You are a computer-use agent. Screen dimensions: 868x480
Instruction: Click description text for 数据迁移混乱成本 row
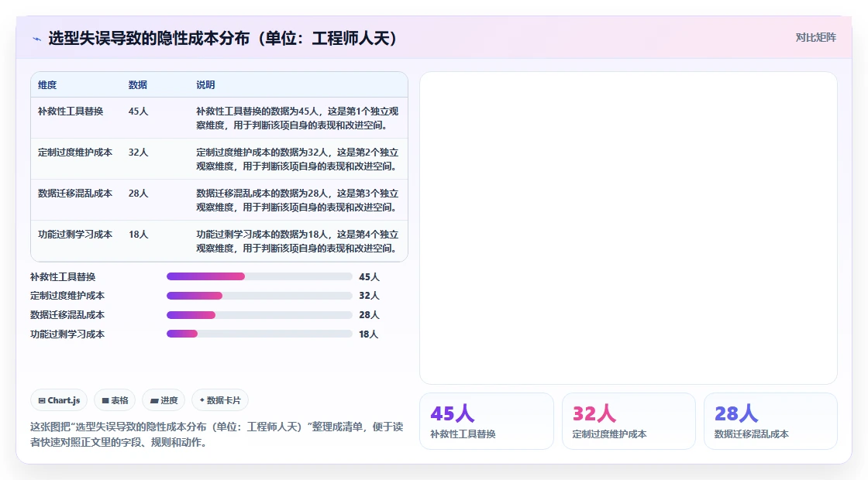(x=298, y=201)
